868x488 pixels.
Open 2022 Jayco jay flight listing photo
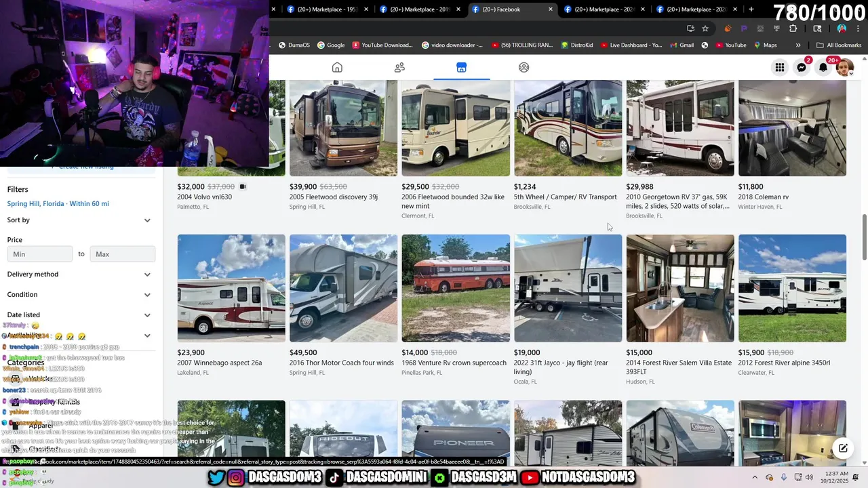pos(568,288)
